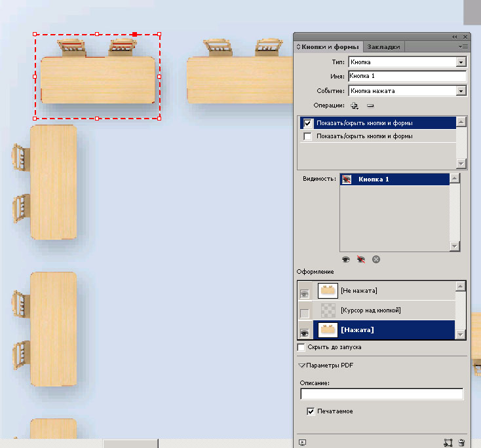
Task: Uncheck the first Показать/скрыть кнопки и формы action
Action: point(308,123)
